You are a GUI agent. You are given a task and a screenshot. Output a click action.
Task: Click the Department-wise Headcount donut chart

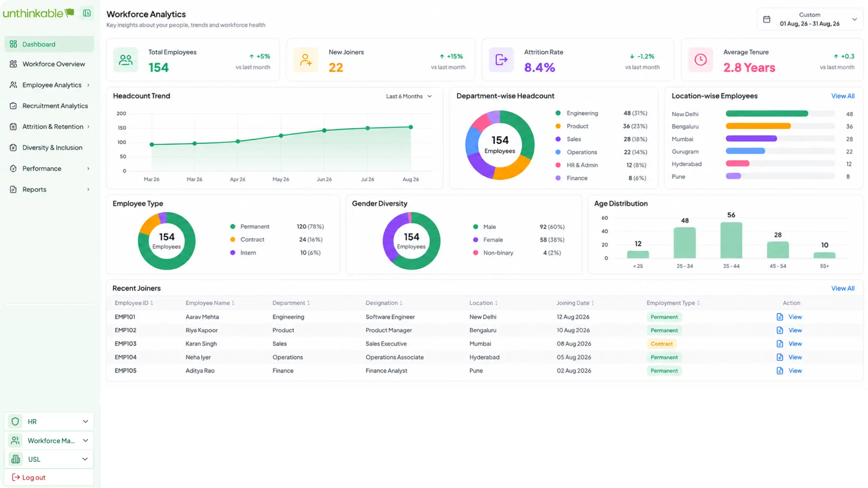(500, 145)
